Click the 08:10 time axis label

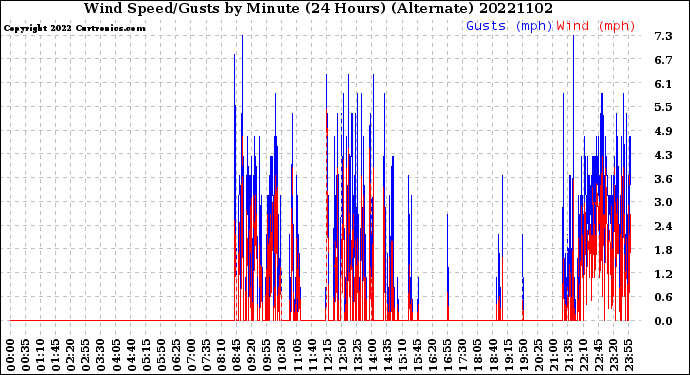221,355
